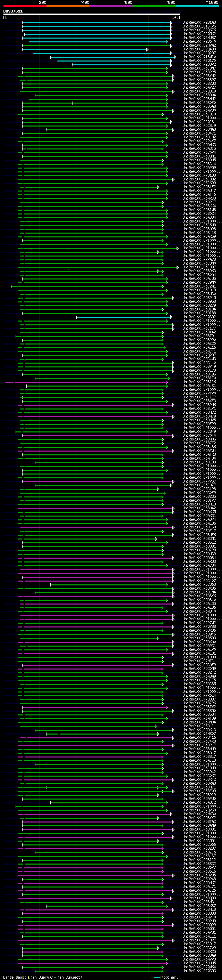Select hit label UniRef100_A7PYV0

[x=199, y=394]
